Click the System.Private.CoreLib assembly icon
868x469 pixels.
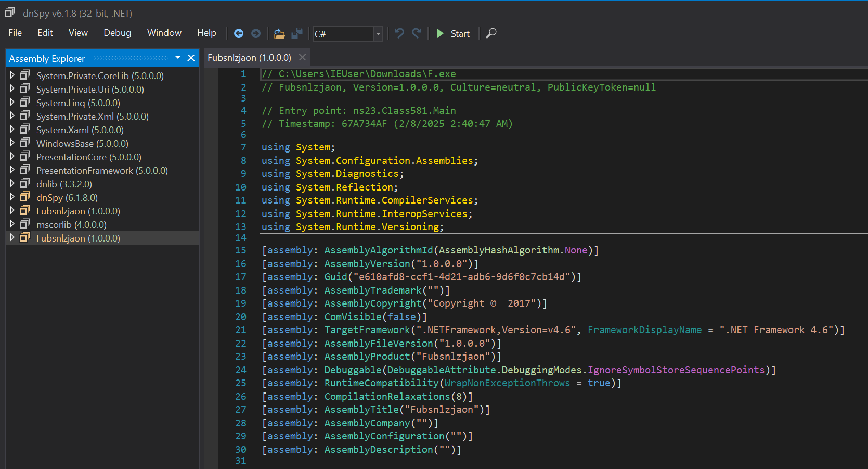24,75
